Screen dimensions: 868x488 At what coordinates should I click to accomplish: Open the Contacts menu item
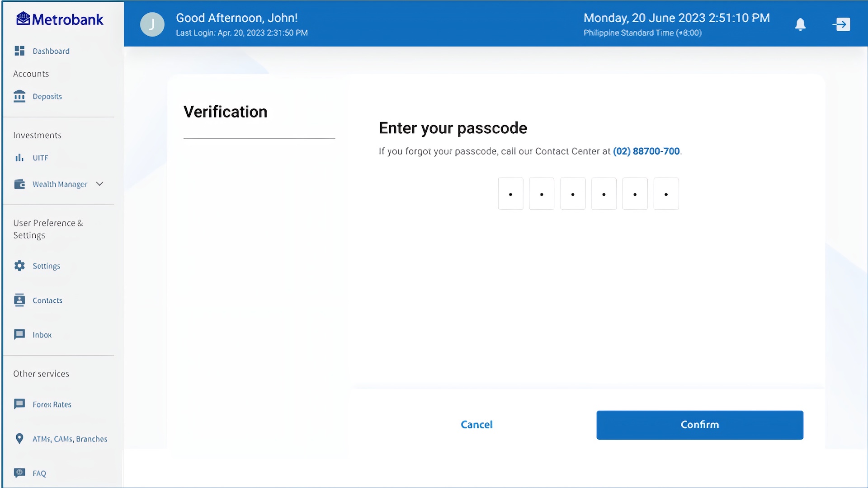pyautogui.click(x=47, y=300)
